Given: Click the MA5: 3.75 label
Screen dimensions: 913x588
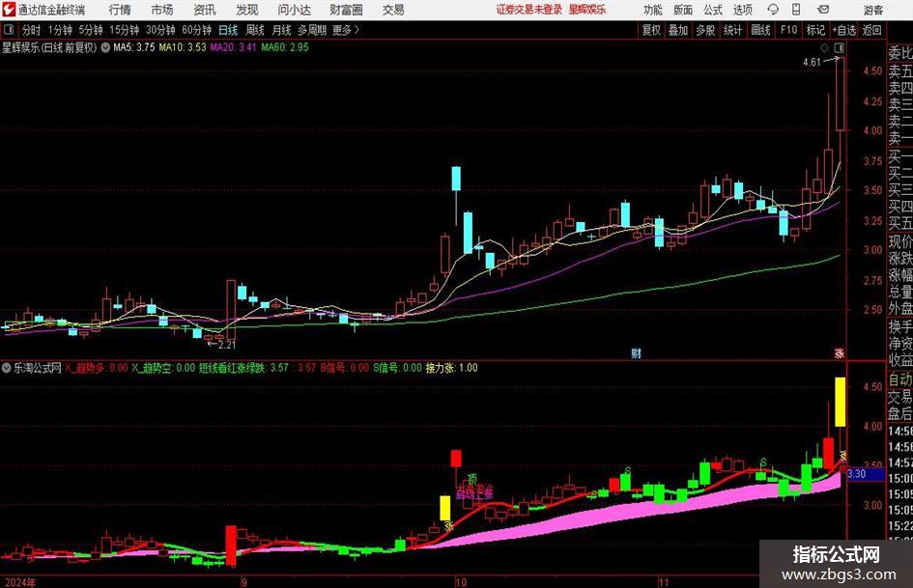Looking at the screenshot, I should tap(134, 47).
